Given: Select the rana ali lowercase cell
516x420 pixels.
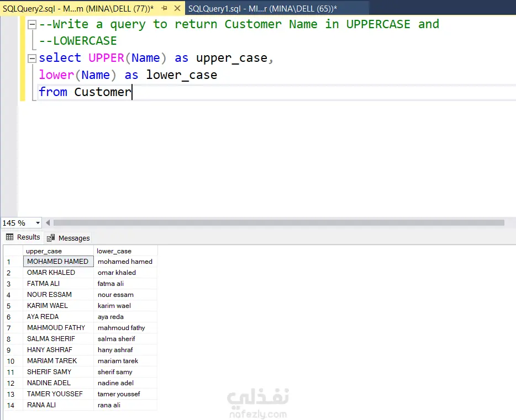Looking at the screenshot, I should (125, 405).
